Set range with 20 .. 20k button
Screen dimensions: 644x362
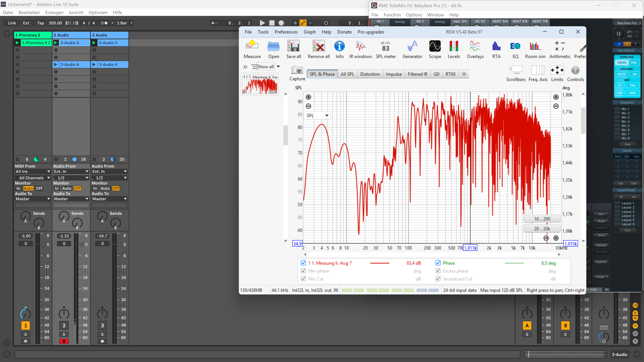tap(542, 229)
